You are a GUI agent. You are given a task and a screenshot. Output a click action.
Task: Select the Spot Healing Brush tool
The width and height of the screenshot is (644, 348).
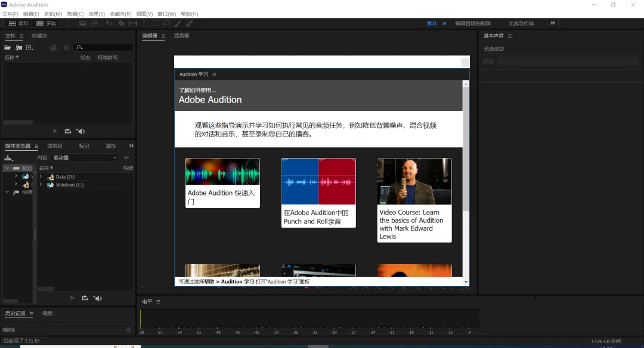pyautogui.click(x=190, y=23)
